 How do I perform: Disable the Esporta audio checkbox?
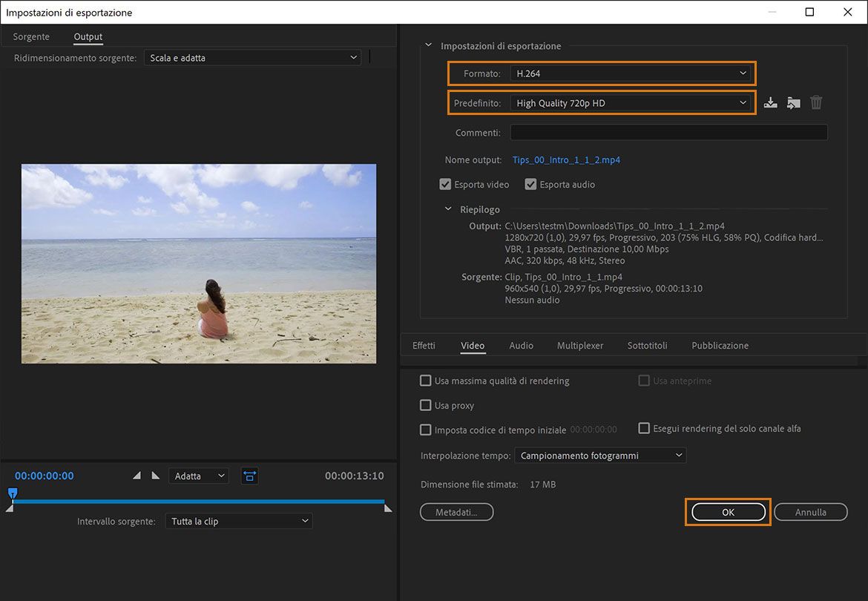pyautogui.click(x=530, y=183)
